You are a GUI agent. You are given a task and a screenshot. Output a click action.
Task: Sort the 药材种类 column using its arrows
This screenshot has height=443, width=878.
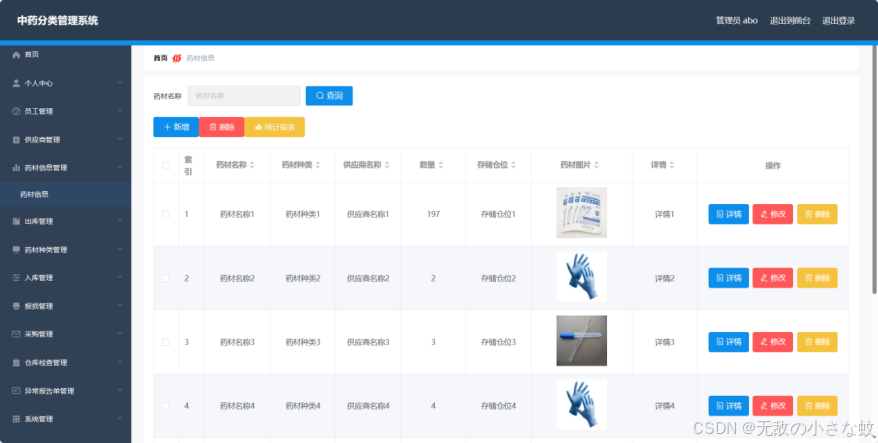tap(317, 165)
